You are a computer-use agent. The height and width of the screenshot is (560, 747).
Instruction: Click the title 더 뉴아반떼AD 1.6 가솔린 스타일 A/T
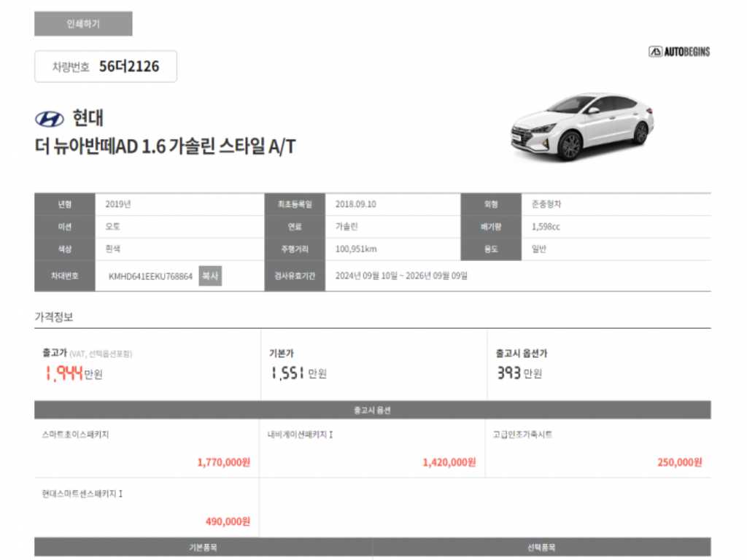click(x=166, y=146)
